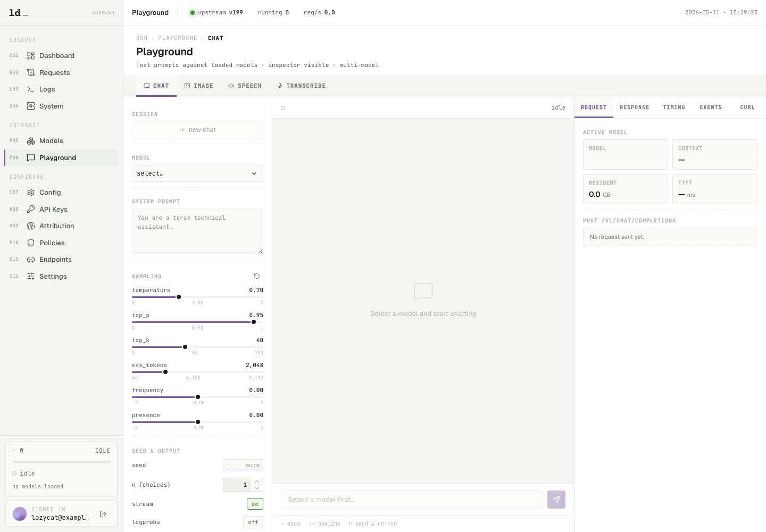Open the Events inspector tab
Viewport: 766px width, 532px height.
pos(711,107)
